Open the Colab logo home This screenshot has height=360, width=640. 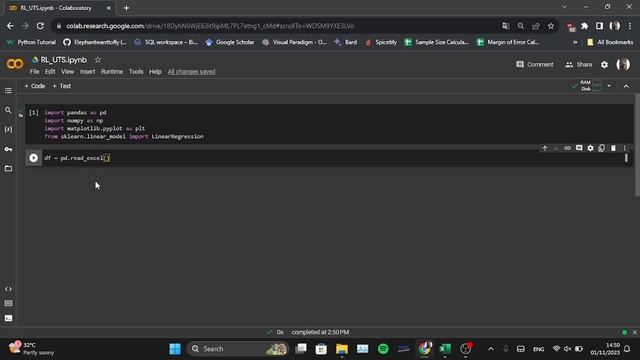[x=15, y=64]
